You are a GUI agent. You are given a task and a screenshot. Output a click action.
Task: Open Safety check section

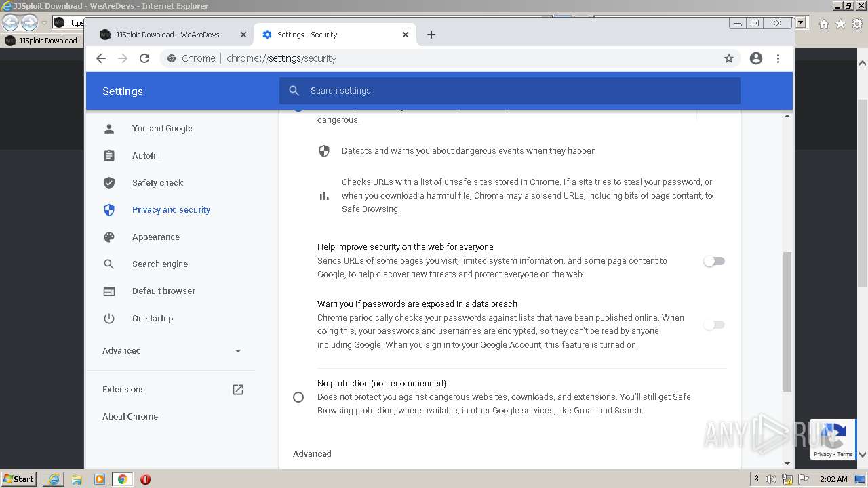[x=157, y=183]
